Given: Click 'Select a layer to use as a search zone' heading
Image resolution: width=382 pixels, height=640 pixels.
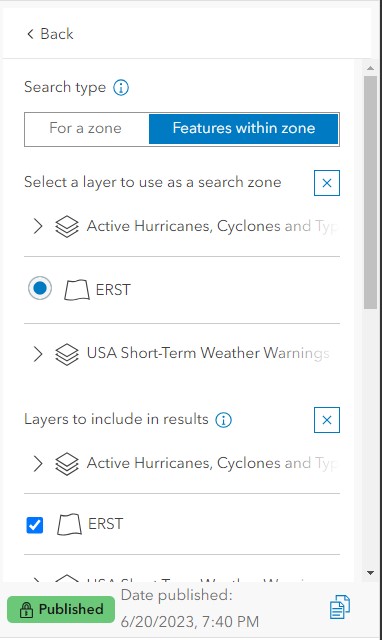Looking at the screenshot, I should coord(153,182).
